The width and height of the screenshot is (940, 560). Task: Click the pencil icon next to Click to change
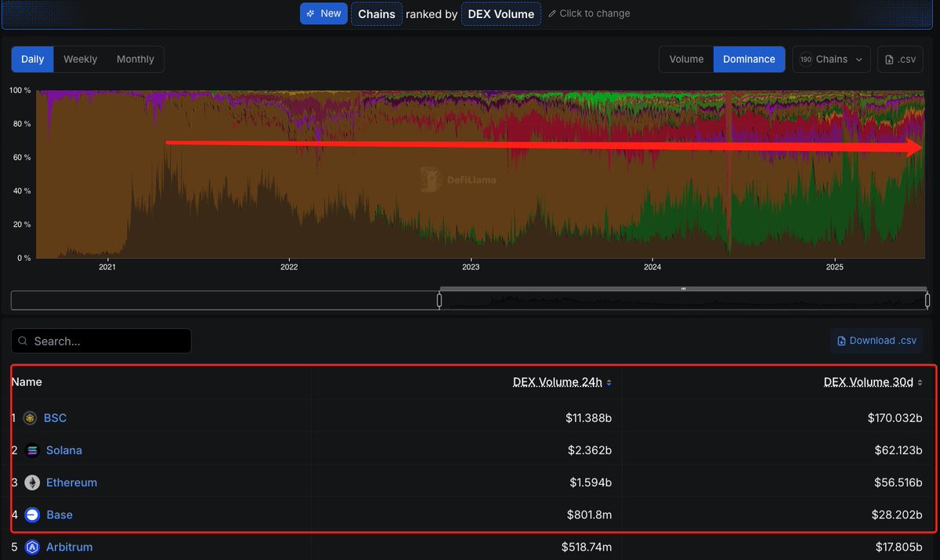[552, 13]
